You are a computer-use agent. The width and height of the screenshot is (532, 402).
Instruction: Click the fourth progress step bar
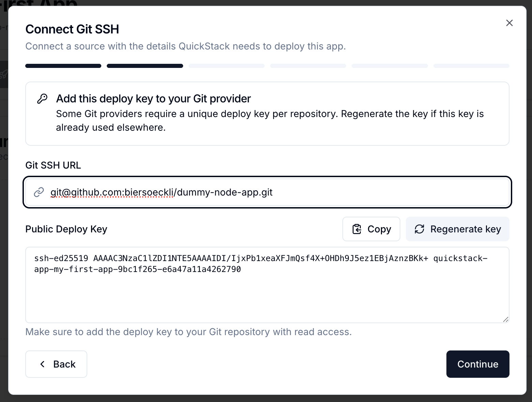[x=308, y=66]
